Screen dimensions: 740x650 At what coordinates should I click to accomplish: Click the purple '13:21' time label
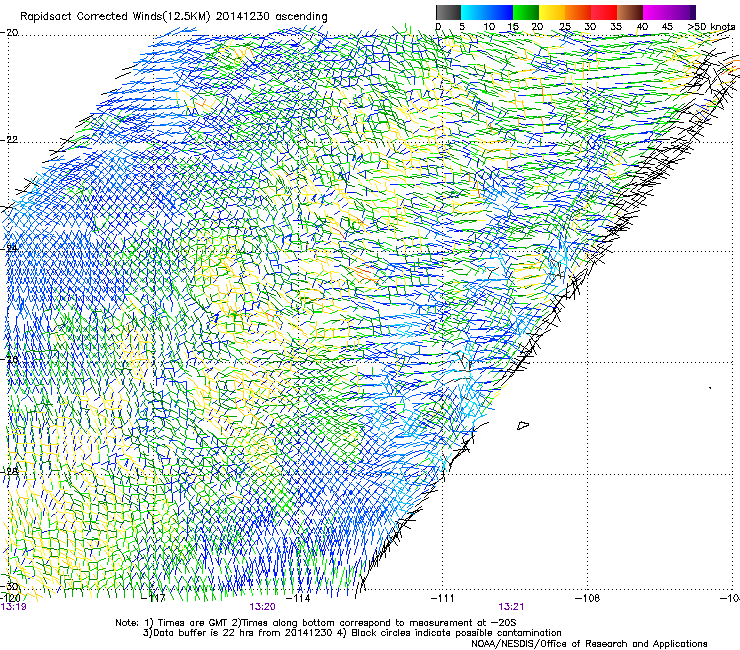[x=511, y=607]
